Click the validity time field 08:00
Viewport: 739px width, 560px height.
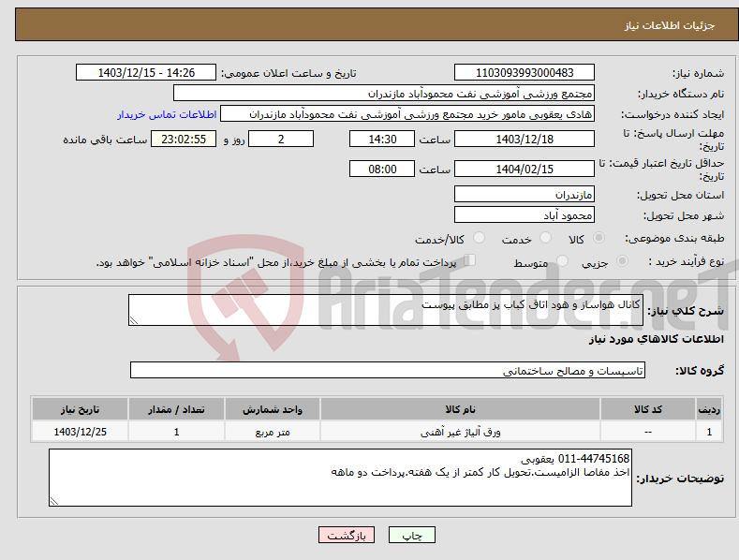(382, 169)
